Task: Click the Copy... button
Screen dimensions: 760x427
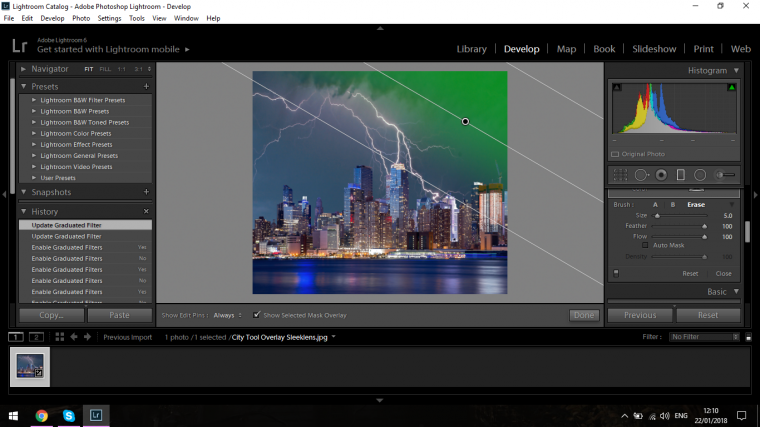Action: pyautogui.click(x=51, y=315)
